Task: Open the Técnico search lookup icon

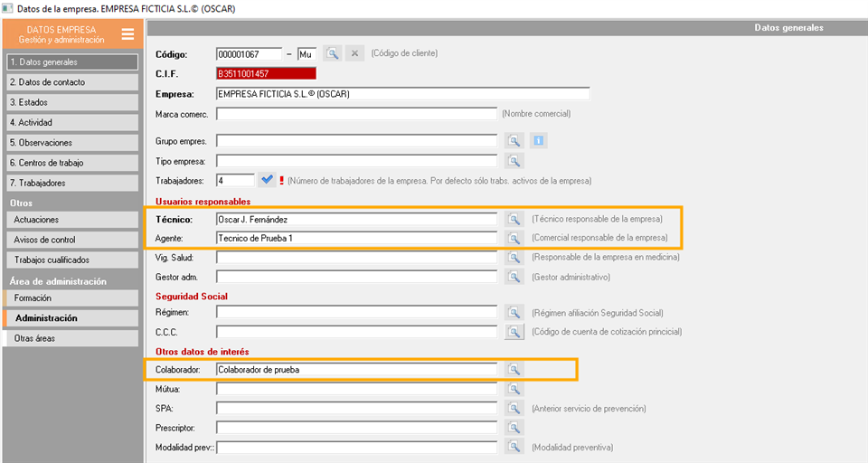Action: click(x=514, y=219)
